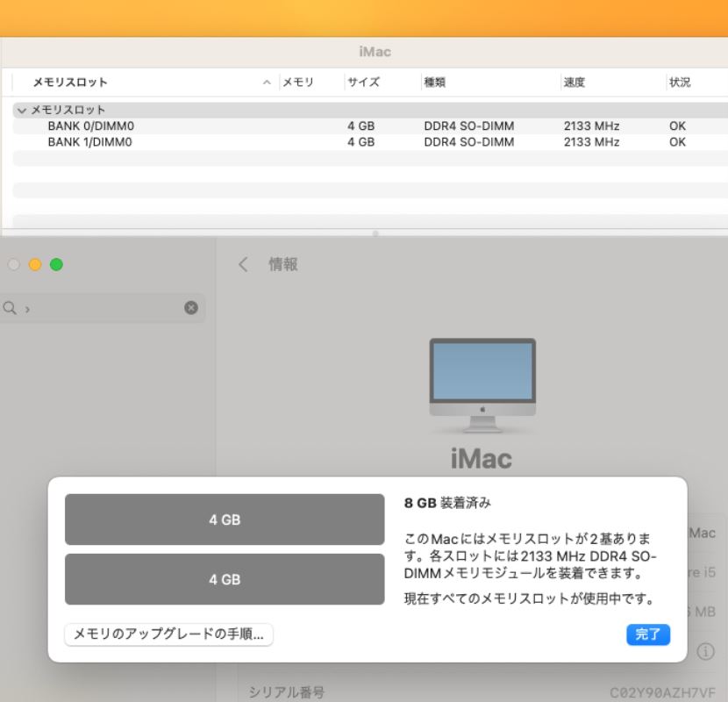728x702 pixels.
Task: Click the 現在すべてのメモリスロットが使用中です text
Action: 529,598
